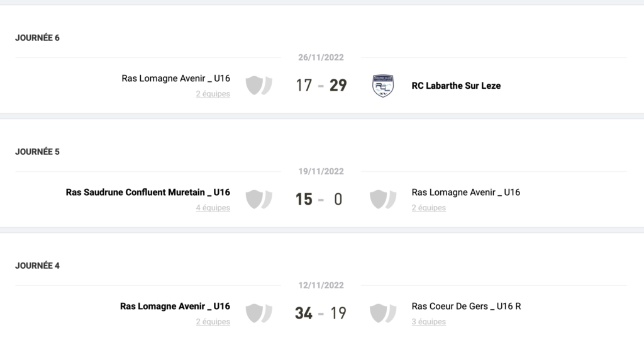Click Ras Lomagne Avenir shield in Journée 5

click(382, 199)
